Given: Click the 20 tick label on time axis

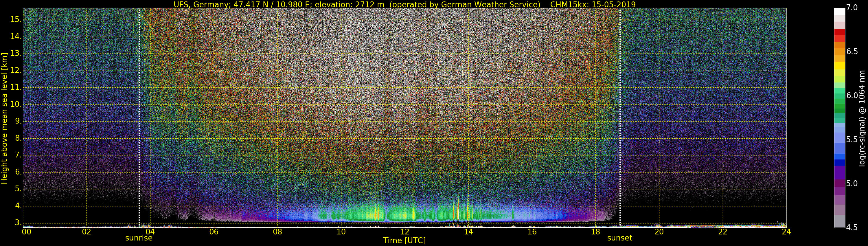Looking at the screenshot, I should tap(659, 232).
